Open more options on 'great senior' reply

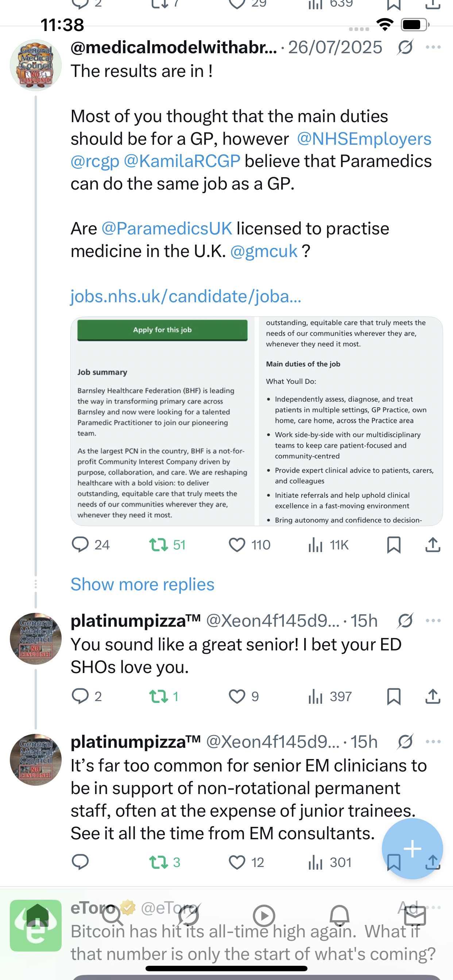point(433,621)
